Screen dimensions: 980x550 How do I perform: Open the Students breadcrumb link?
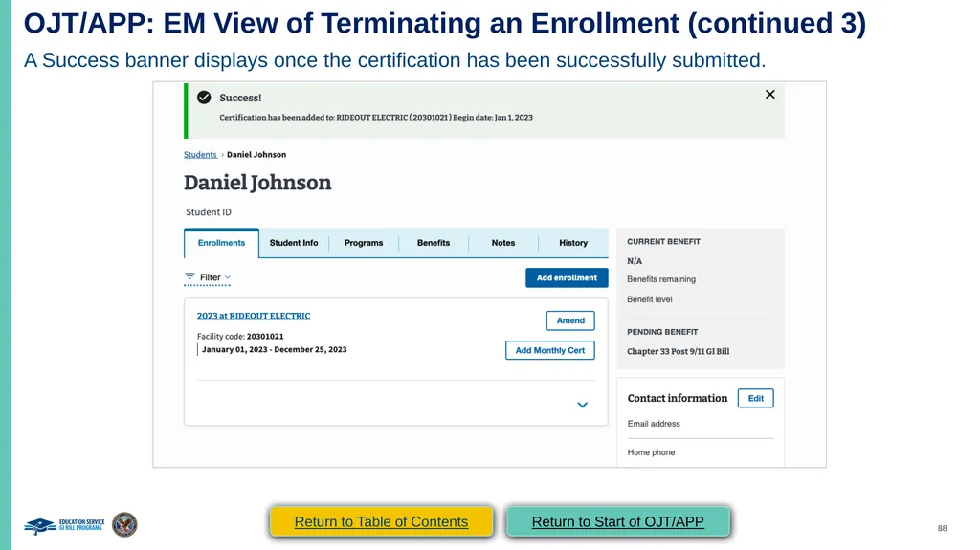click(x=200, y=154)
